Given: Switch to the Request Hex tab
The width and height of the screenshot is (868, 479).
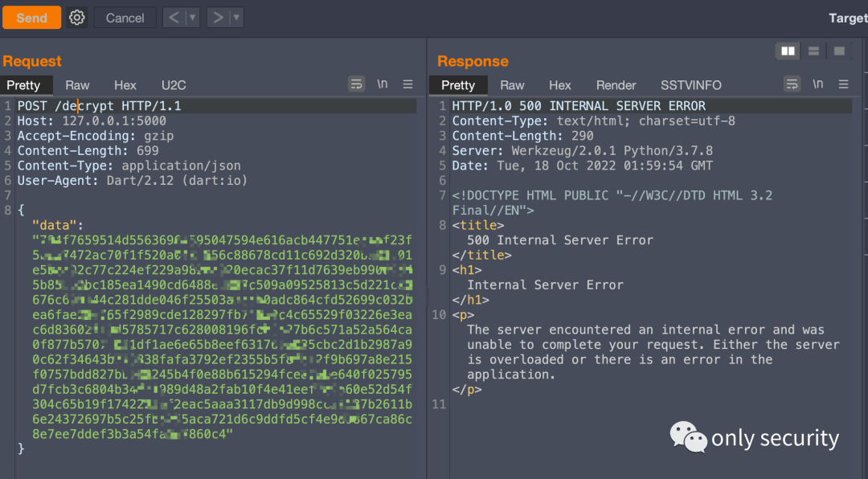Looking at the screenshot, I should click(x=125, y=85).
